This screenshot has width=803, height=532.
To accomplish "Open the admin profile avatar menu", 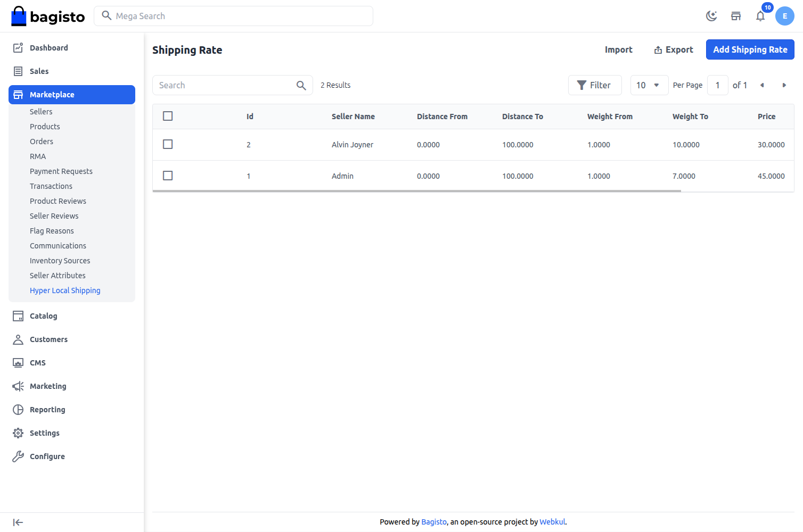I will [x=785, y=16].
